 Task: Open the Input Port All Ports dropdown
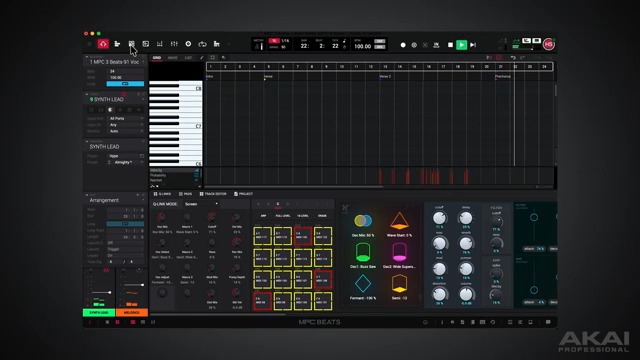tap(126, 118)
